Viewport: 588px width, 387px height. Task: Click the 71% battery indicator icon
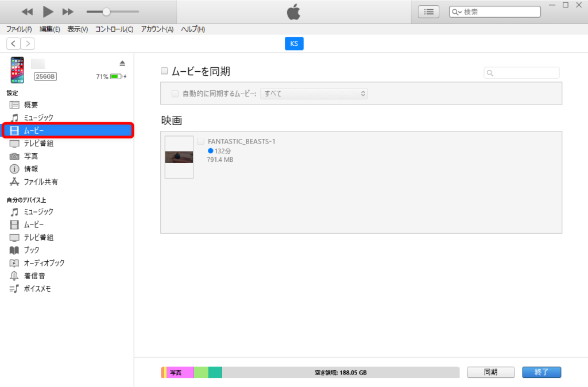[x=116, y=76]
